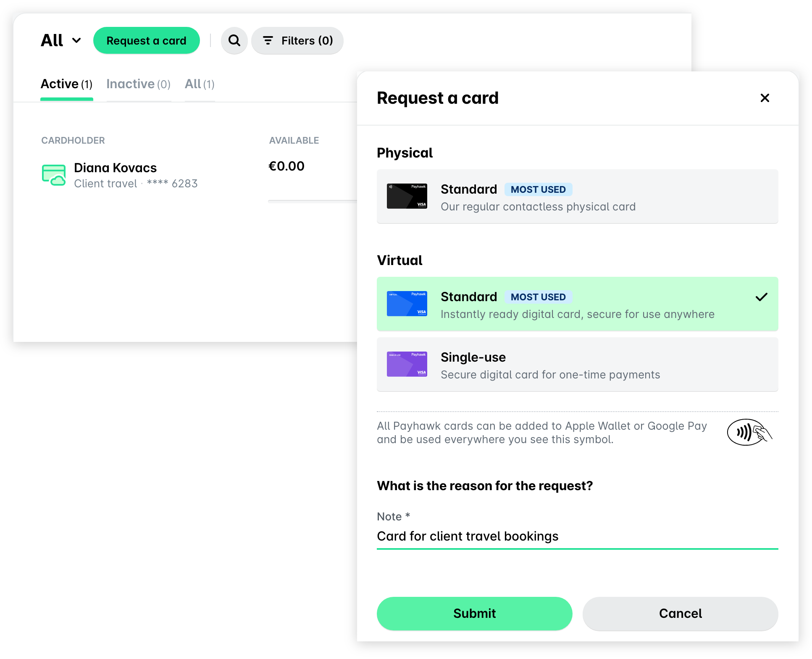Click the filter lines icon in Filters
This screenshot has width=812, height=659.
pyautogui.click(x=268, y=40)
